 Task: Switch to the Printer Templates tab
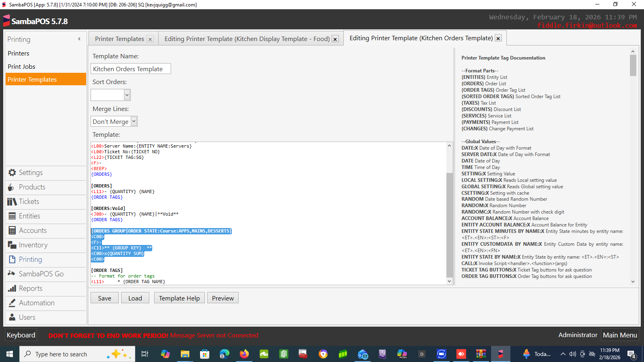click(119, 39)
